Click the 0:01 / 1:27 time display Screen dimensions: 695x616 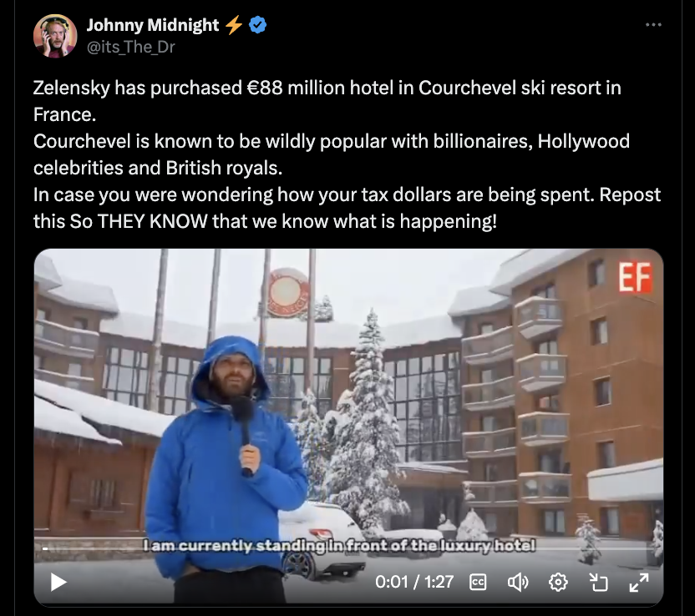pos(414,582)
